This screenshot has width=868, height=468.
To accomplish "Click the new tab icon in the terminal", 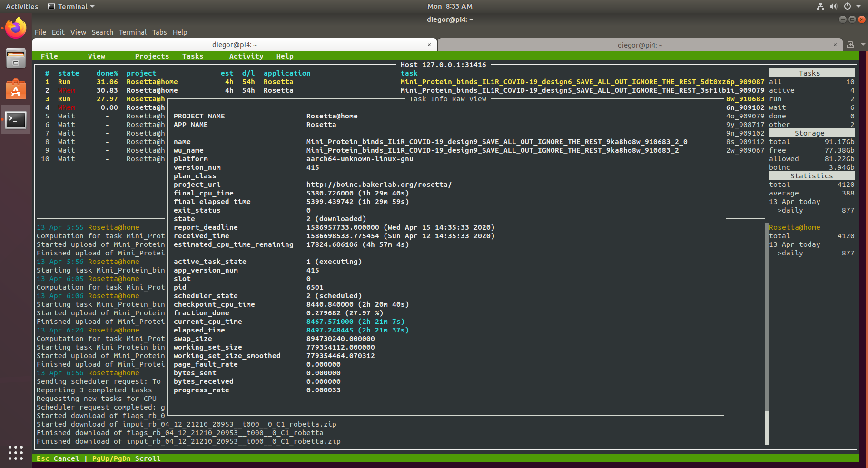I will pos(850,45).
